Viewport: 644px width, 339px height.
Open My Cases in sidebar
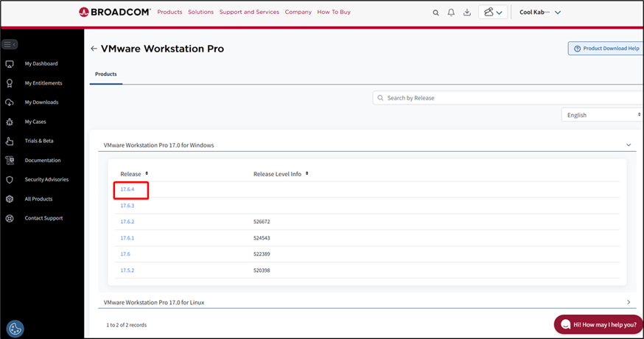(x=35, y=122)
